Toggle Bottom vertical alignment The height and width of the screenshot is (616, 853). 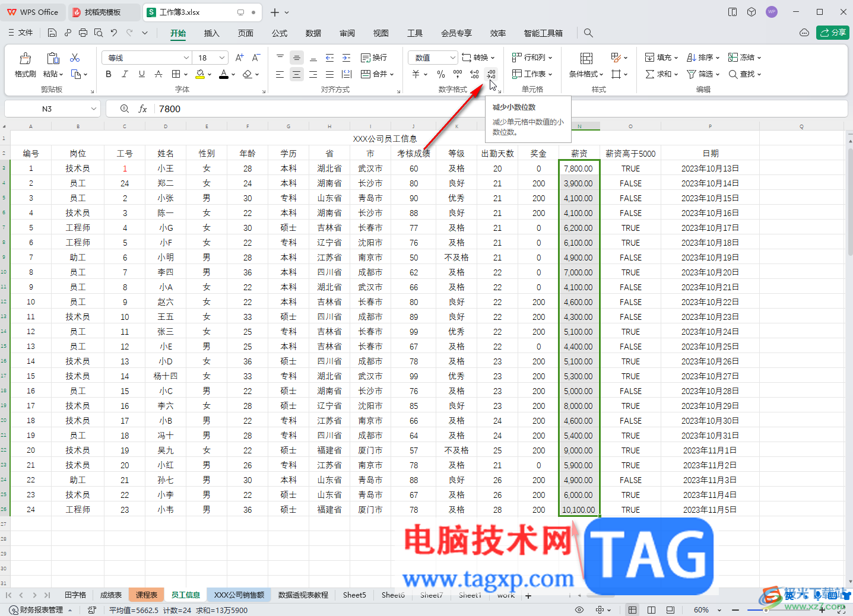(313, 58)
